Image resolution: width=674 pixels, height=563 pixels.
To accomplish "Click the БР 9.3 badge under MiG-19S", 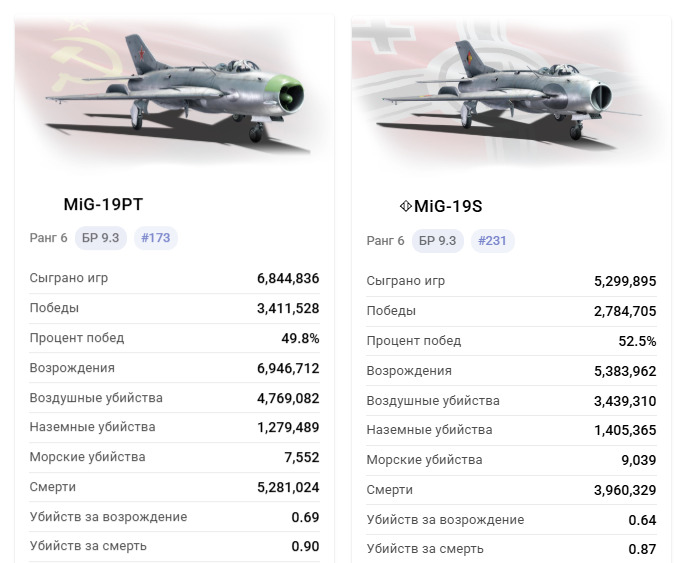I will [437, 241].
